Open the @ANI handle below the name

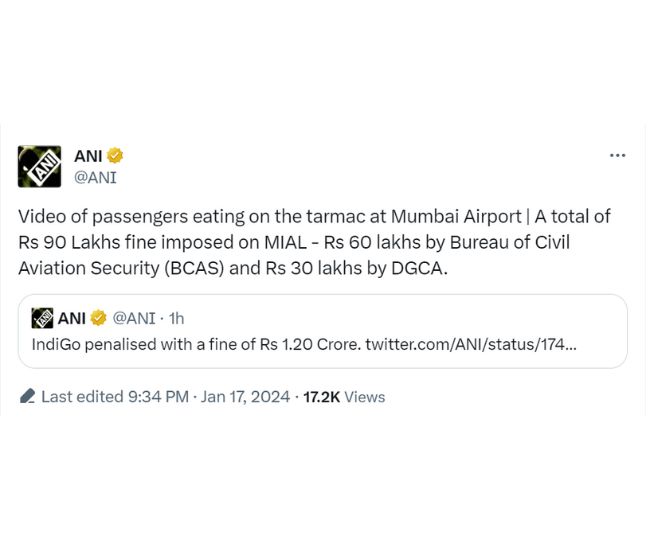(95, 177)
